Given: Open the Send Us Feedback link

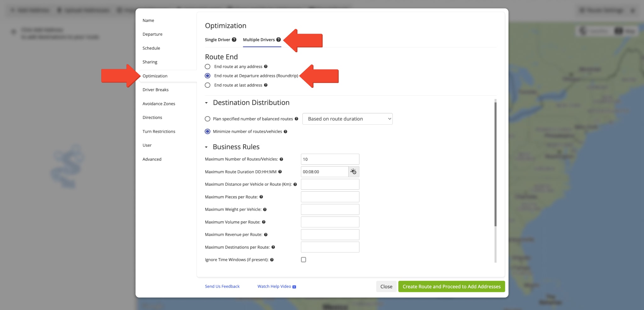Looking at the screenshot, I should [x=222, y=286].
